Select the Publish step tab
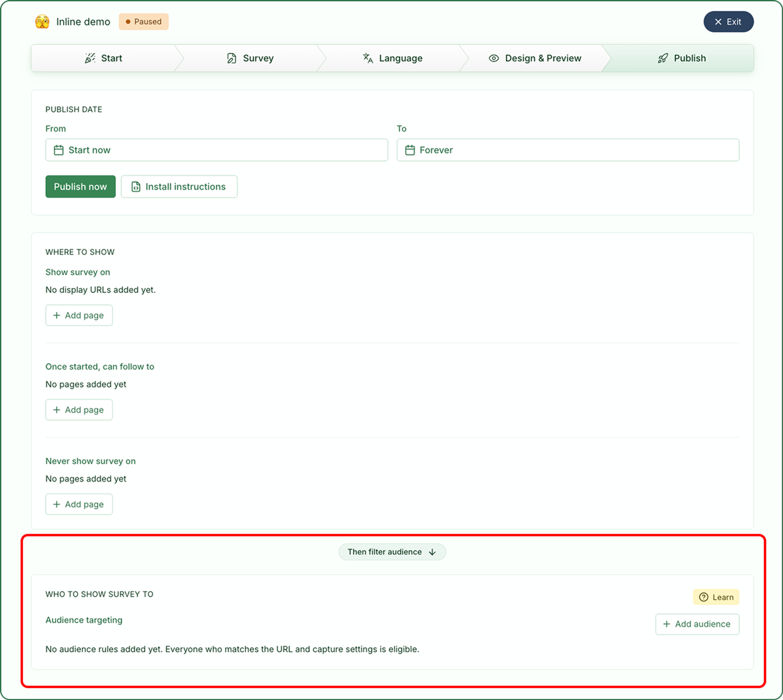The height and width of the screenshot is (700, 783). (x=681, y=58)
